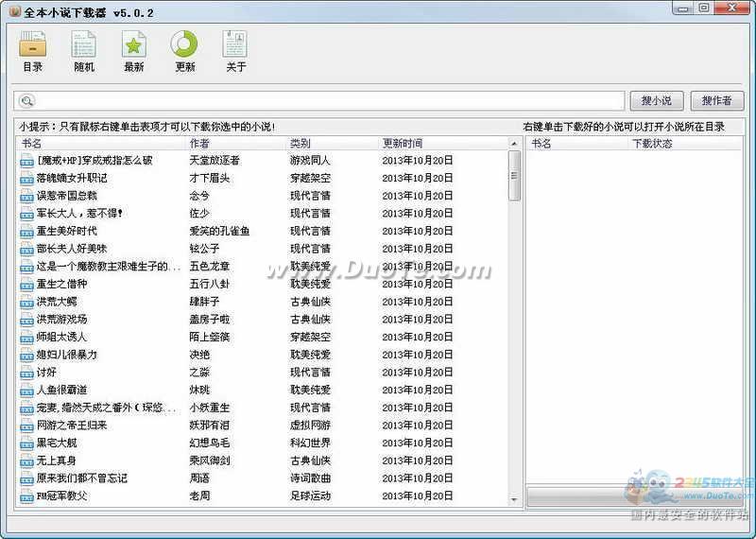Click the magnifier icon in search box
Image resolution: width=756 pixels, height=539 pixels.
[27, 101]
